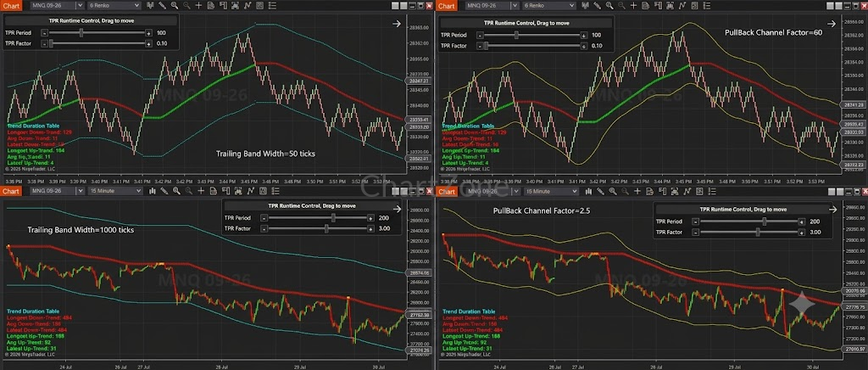This screenshot has width=868, height=370.
Task: Click Trend Duration Table heading in Trailing Band 1000 chart
Action: [33, 311]
